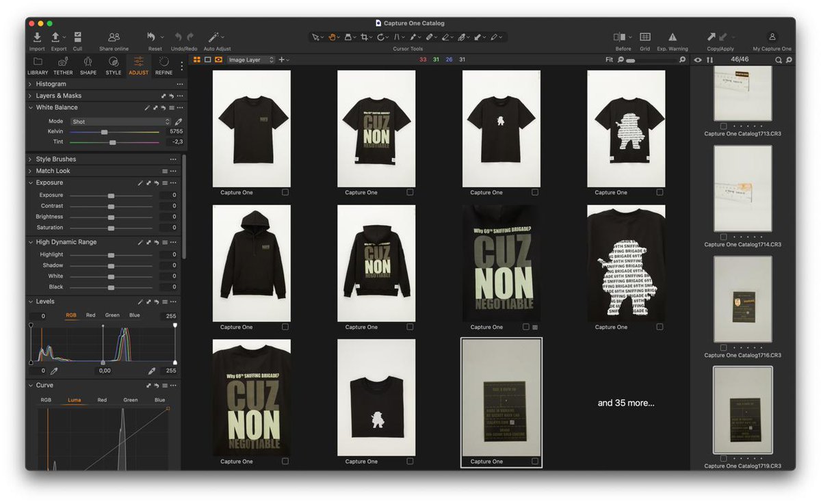
Task: Open the Image Layer dropdown
Action: 251,60
